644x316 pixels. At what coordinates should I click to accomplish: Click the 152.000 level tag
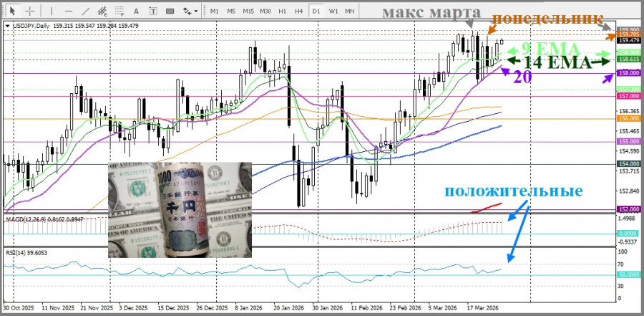point(628,209)
